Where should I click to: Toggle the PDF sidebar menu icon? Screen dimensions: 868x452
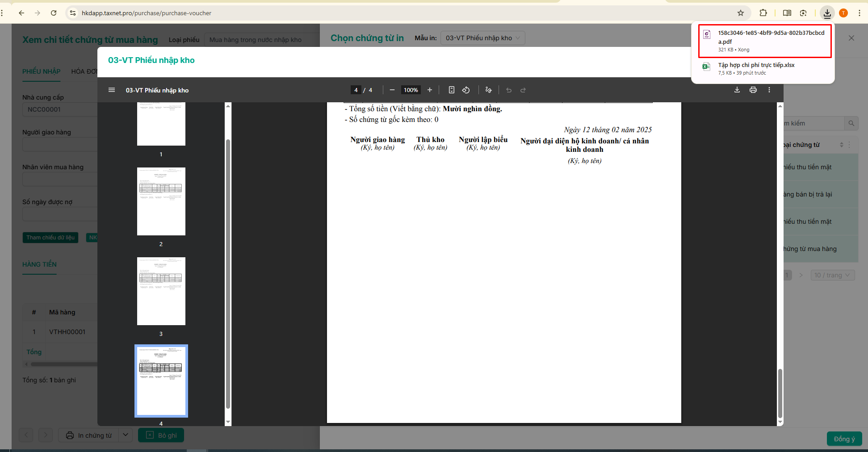112,90
